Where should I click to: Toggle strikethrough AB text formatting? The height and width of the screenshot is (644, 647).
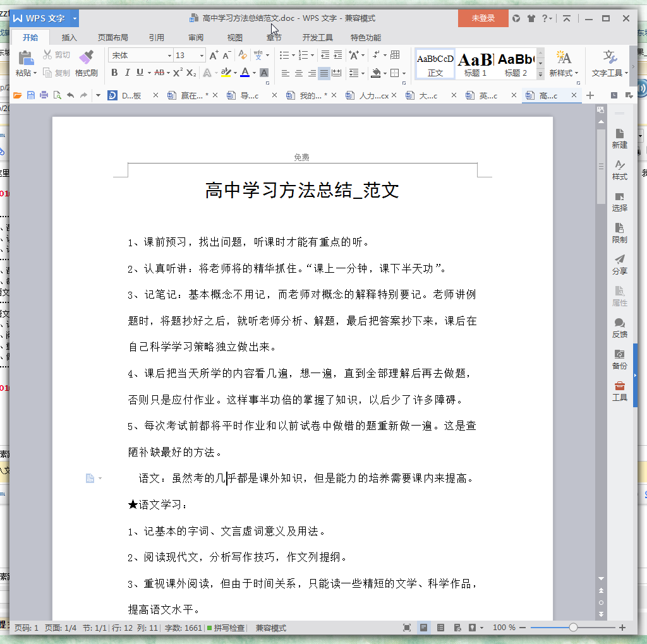coord(159,73)
